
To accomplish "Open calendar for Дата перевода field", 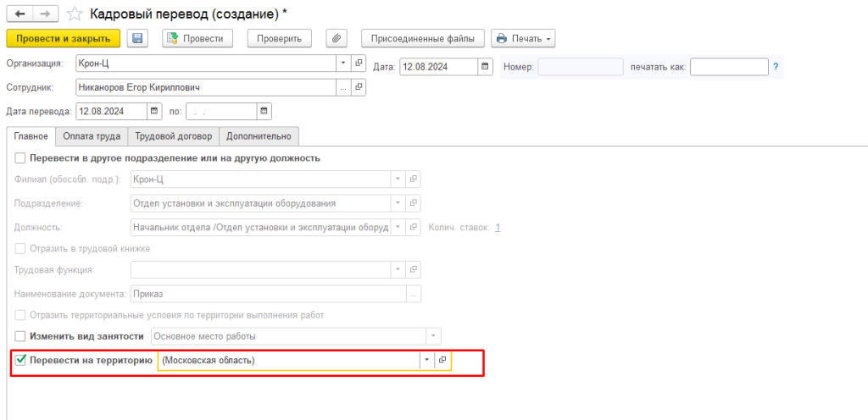I will pos(154,111).
